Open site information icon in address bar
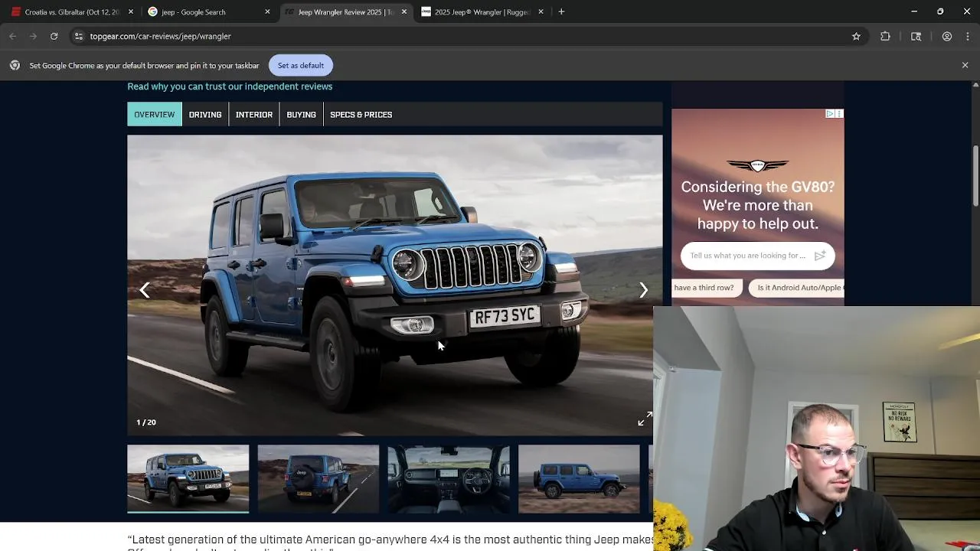This screenshot has height=551, width=980. pos(78,36)
